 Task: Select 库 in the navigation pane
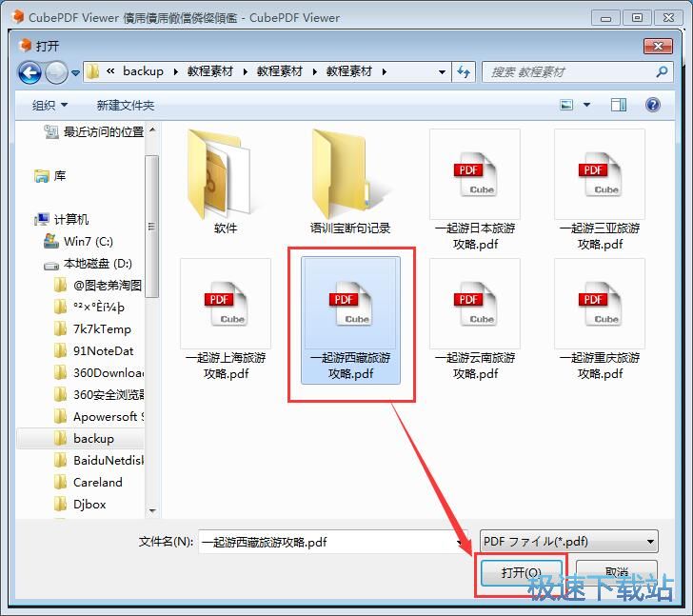[x=50, y=176]
